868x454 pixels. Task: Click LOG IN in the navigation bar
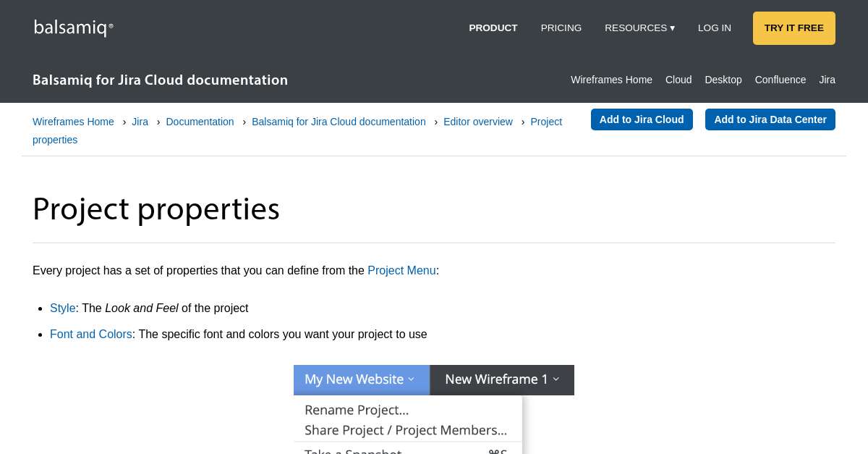coord(714,28)
